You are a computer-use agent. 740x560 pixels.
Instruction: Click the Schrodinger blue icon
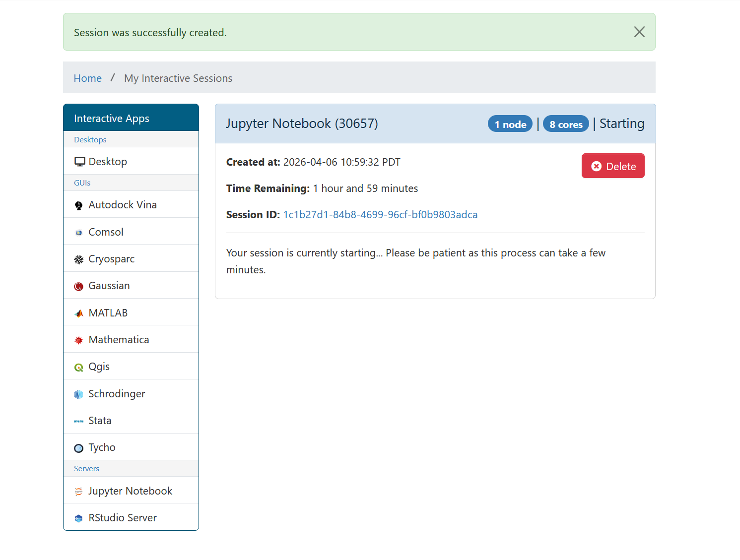78,394
